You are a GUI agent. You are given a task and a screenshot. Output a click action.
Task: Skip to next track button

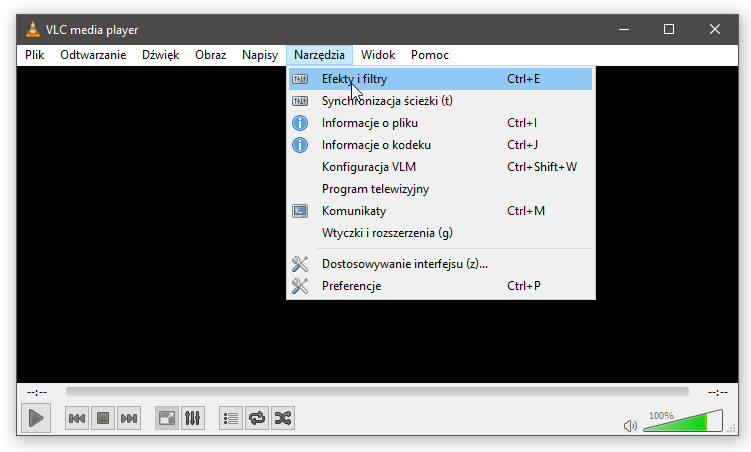pyautogui.click(x=129, y=418)
